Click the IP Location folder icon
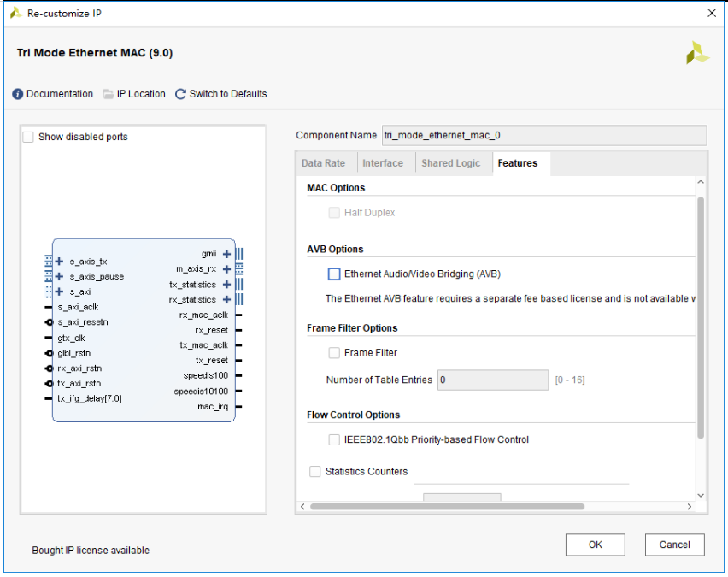This screenshot has width=728, height=577. [109, 94]
